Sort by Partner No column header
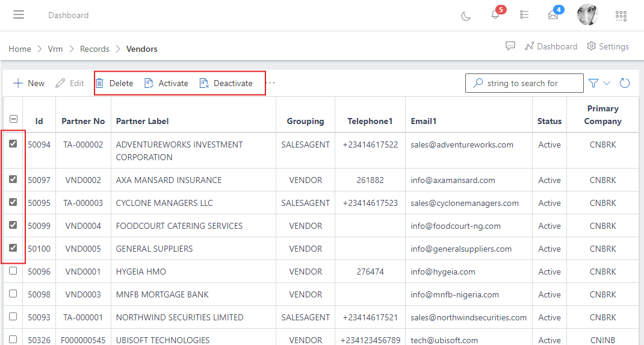644x345 pixels. (x=83, y=121)
